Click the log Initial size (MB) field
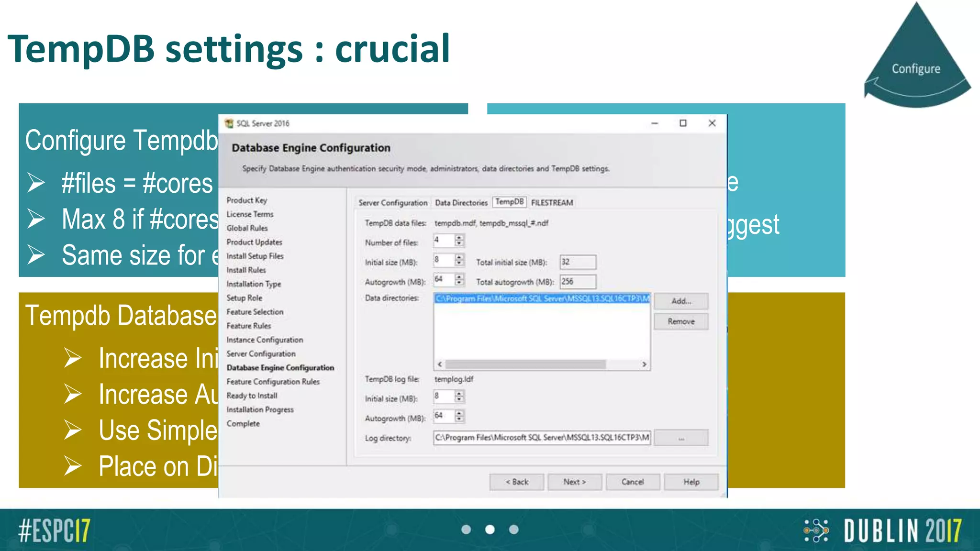Viewport: 980px width, 551px height. tap(444, 397)
